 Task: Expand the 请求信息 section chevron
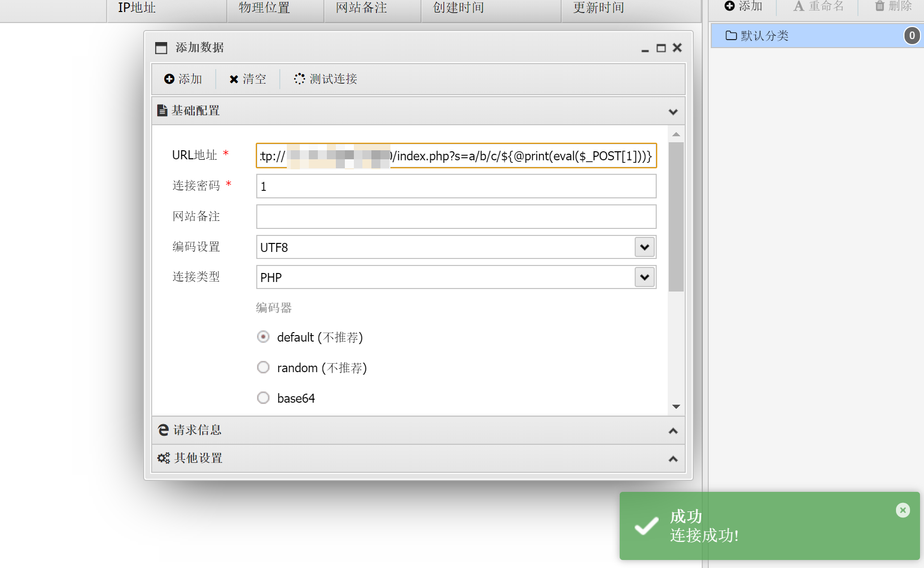(673, 431)
